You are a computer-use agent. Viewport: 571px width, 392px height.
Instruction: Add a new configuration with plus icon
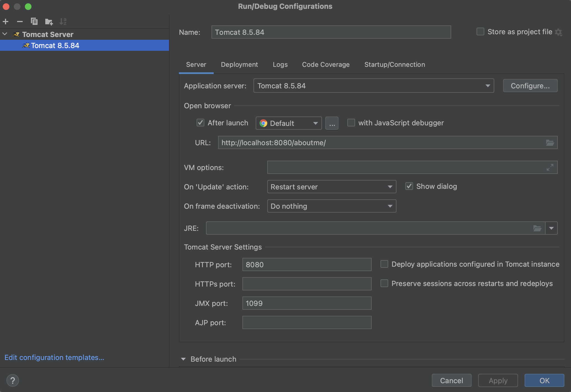tap(6, 22)
